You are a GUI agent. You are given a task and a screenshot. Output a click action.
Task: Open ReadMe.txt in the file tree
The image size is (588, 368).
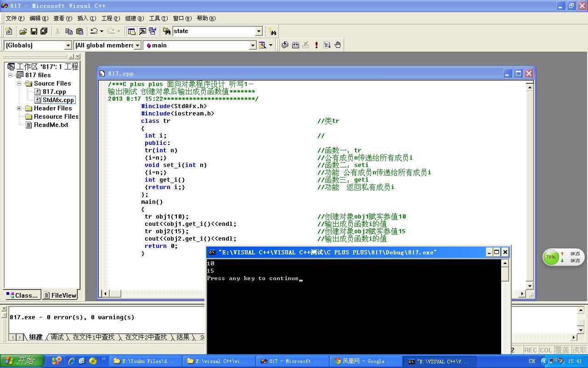click(51, 125)
